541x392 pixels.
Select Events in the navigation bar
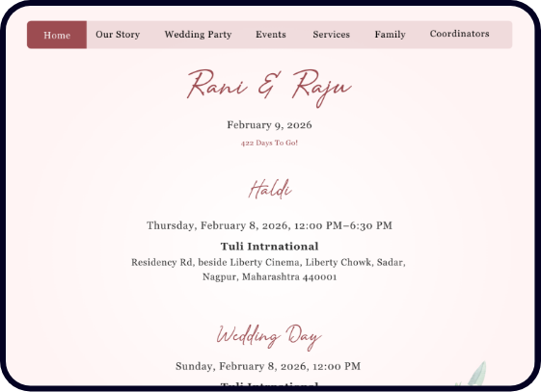click(271, 35)
